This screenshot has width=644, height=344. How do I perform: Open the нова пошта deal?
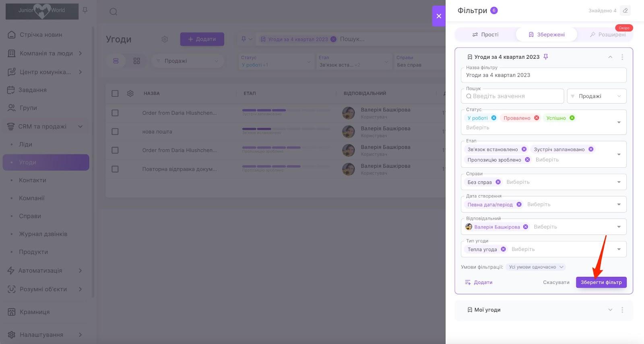point(157,132)
